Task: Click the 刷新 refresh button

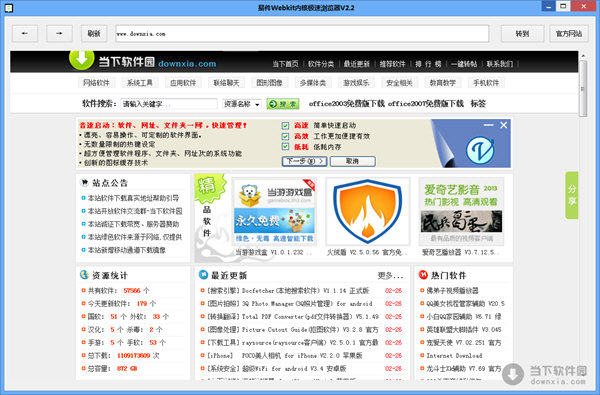Action: pyautogui.click(x=94, y=34)
